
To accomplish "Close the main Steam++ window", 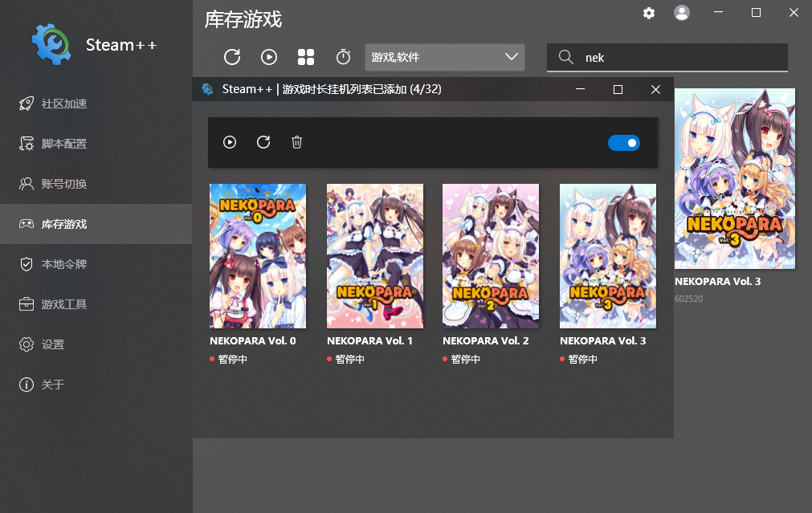I will pos(794,12).
